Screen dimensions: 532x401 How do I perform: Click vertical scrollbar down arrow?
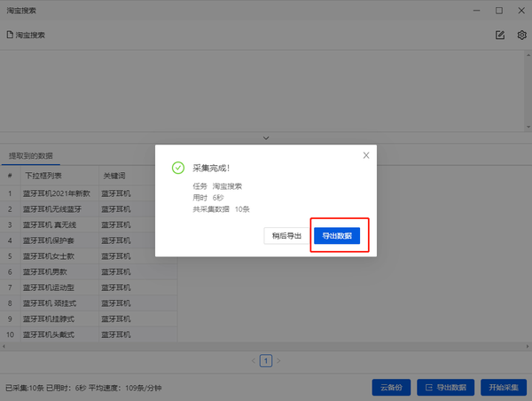(x=528, y=127)
